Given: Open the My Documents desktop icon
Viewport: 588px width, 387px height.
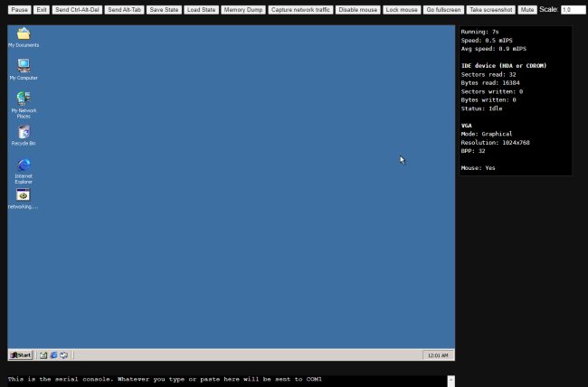Looking at the screenshot, I should click(x=24, y=37).
